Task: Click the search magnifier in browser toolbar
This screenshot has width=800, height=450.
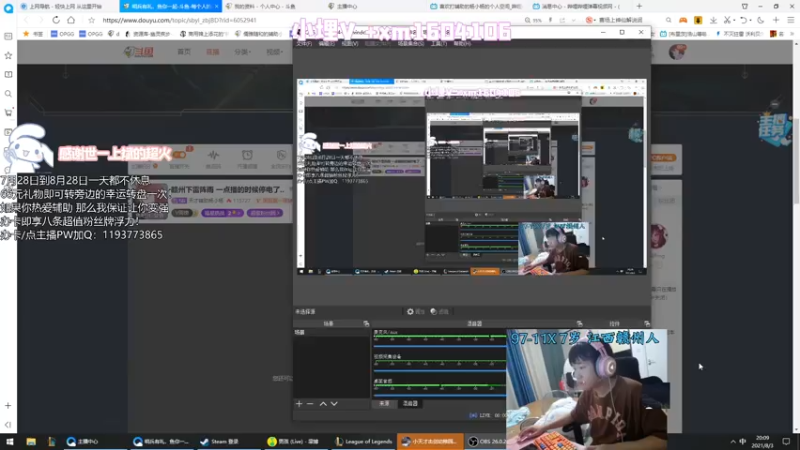Action: [668, 20]
